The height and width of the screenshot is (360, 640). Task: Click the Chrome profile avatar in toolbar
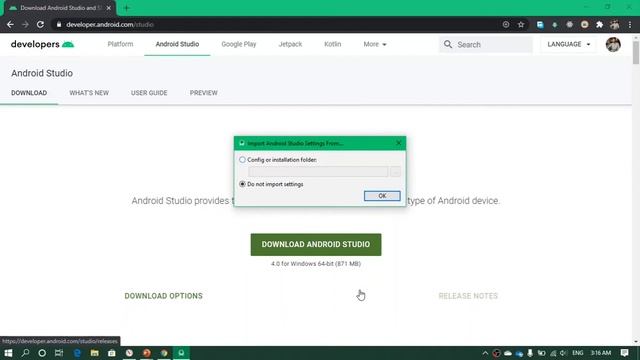tap(615, 24)
